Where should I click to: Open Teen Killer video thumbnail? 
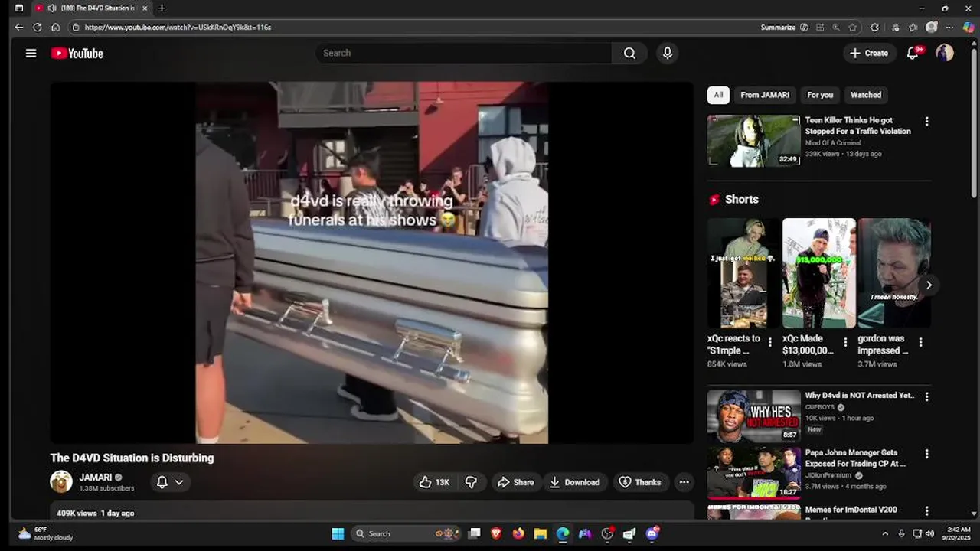(753, 141)
